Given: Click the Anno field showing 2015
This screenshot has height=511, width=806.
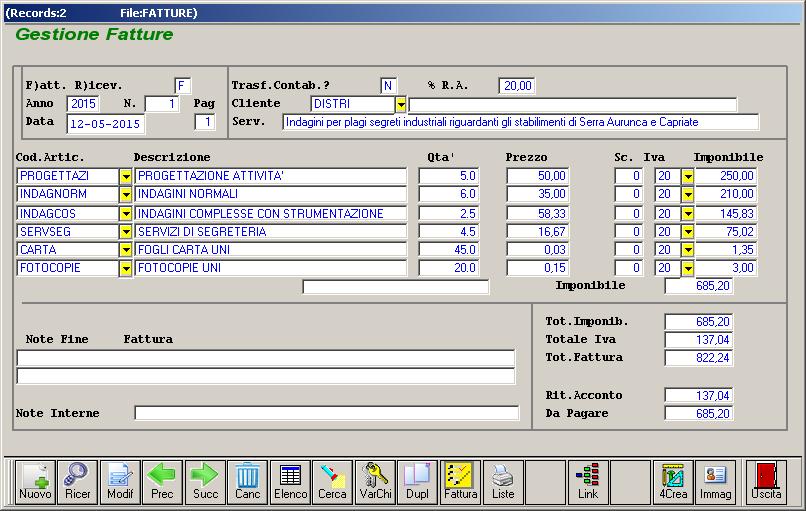Looking at the screenshot, I should [x=83, y=104].
